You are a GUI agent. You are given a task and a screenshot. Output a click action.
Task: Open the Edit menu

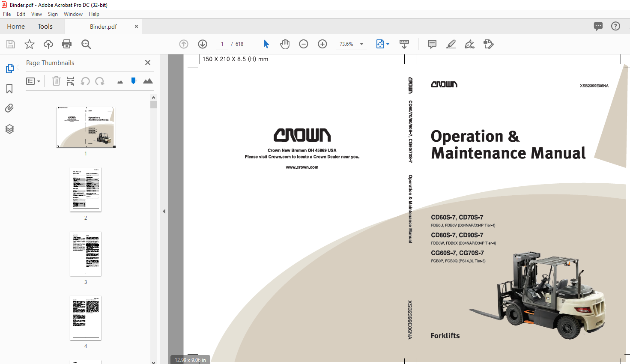(x=21, y=14)
